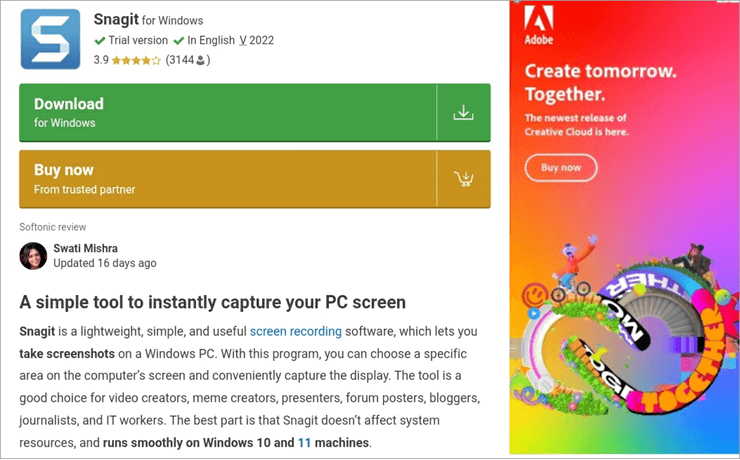Image resolution: width=740 pixels, height=460 pixels.
Task: Click Buy now in the Adobe ad
Action: (x=560, y=168)
